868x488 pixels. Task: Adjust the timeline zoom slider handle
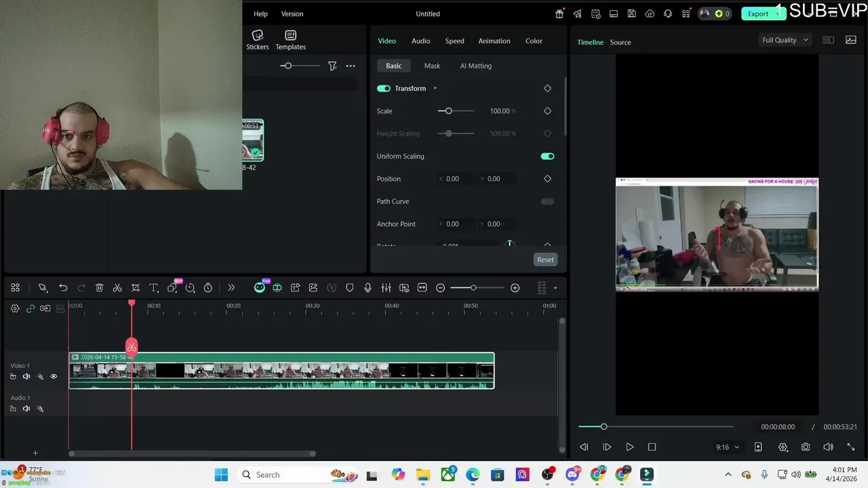coord(473,288)
